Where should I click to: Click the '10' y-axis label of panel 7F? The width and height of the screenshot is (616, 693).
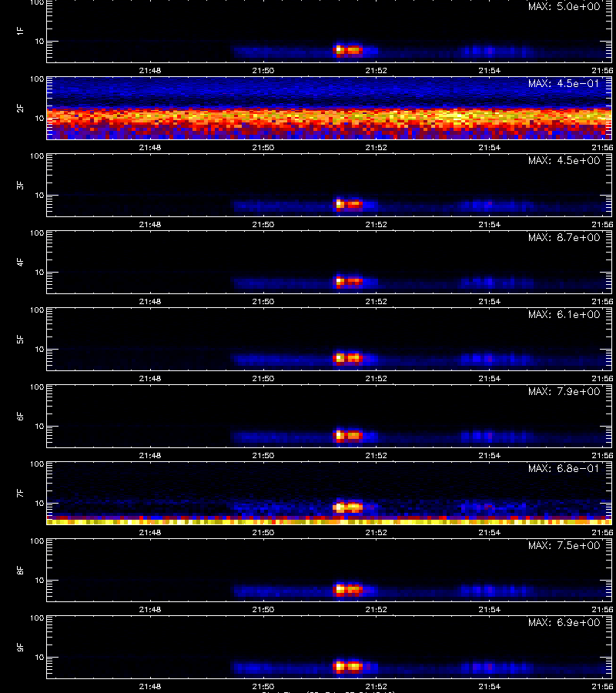coord(39,503)
